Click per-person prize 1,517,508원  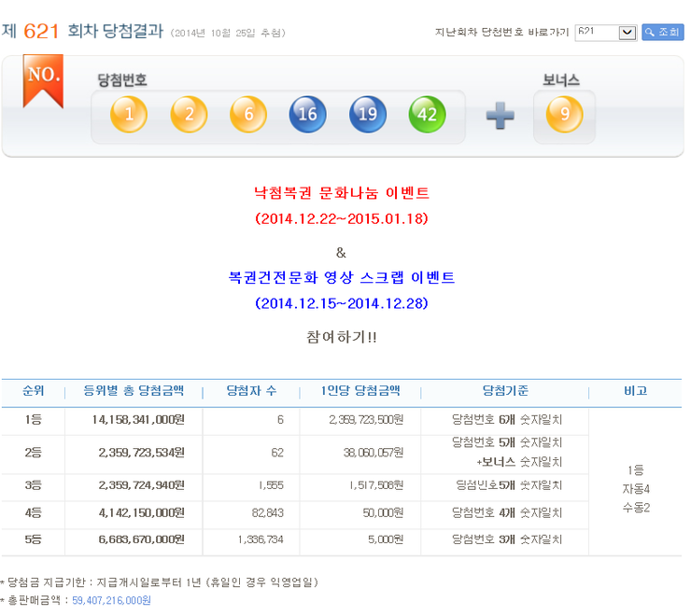point(376,485)
